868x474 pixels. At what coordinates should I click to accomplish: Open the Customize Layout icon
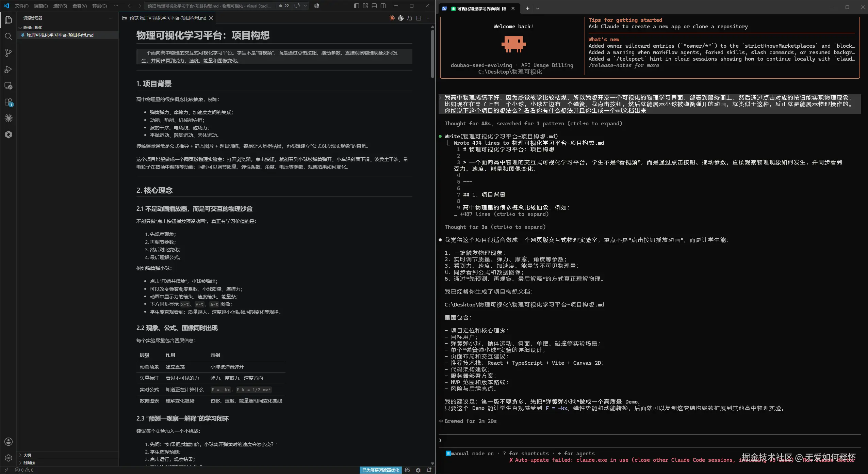(x=365, y=6)
